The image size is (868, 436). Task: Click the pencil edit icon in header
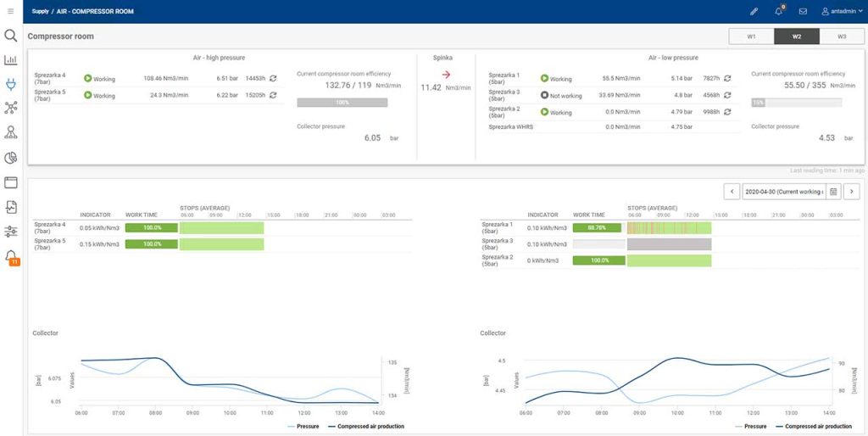[x=754, y=11]
